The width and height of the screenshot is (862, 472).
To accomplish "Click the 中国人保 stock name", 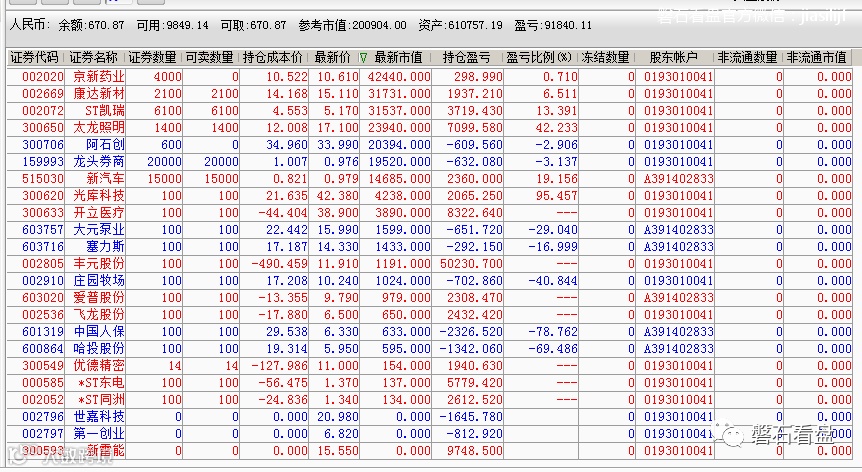I will [x=99, y=332].
